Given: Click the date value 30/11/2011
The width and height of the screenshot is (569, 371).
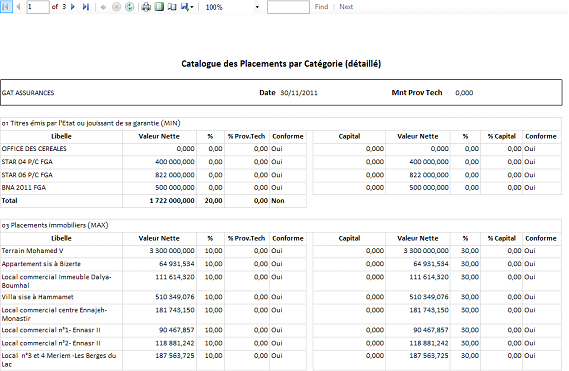Looking at the screenshot, I should click(299, 93).
